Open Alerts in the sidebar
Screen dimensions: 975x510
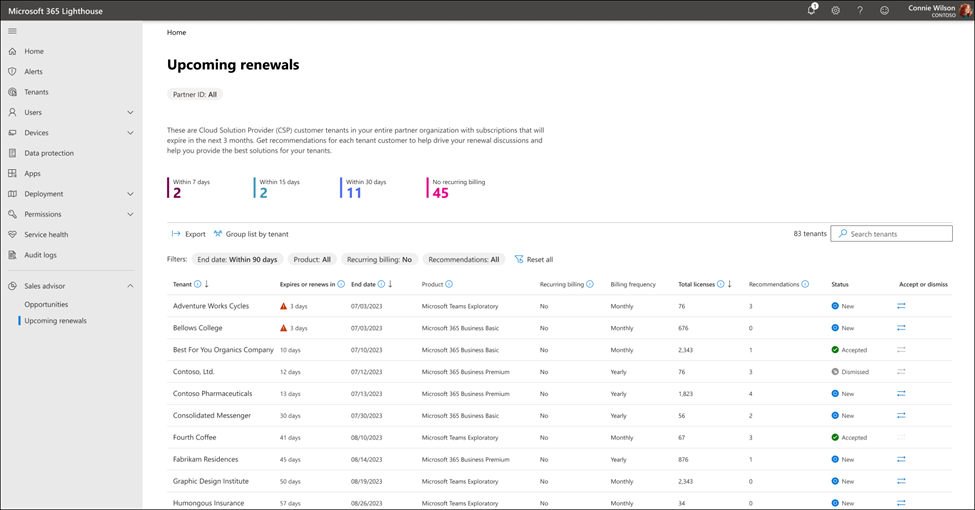pyautogui.click(x=34, y=72)
